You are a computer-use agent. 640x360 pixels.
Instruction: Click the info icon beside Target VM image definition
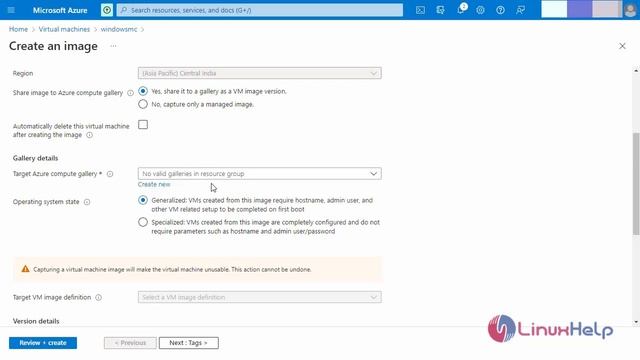(x=98, y=298)
